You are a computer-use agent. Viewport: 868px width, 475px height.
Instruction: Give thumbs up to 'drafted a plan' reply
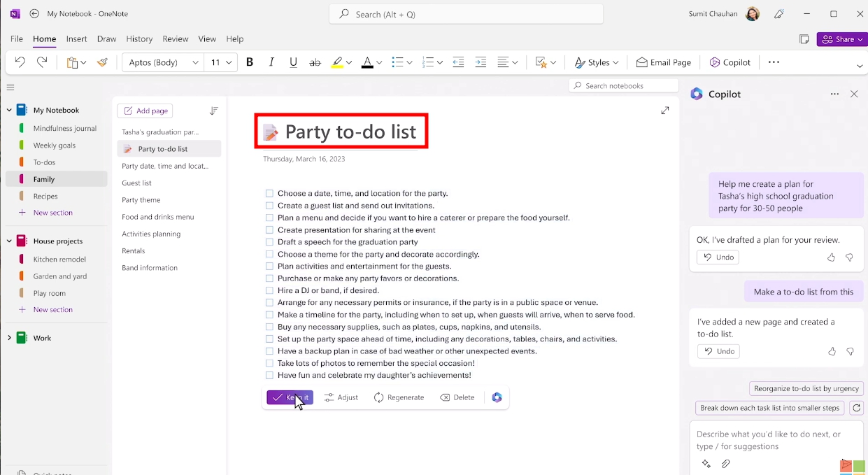coord(831,257)
